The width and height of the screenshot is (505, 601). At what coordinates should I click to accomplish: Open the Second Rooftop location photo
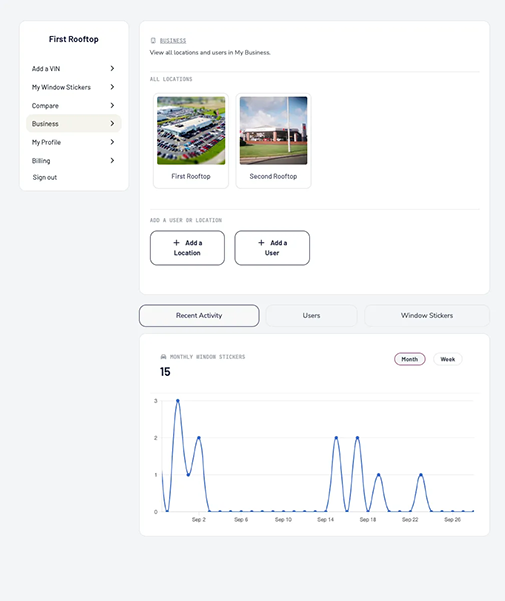point(273,130)
